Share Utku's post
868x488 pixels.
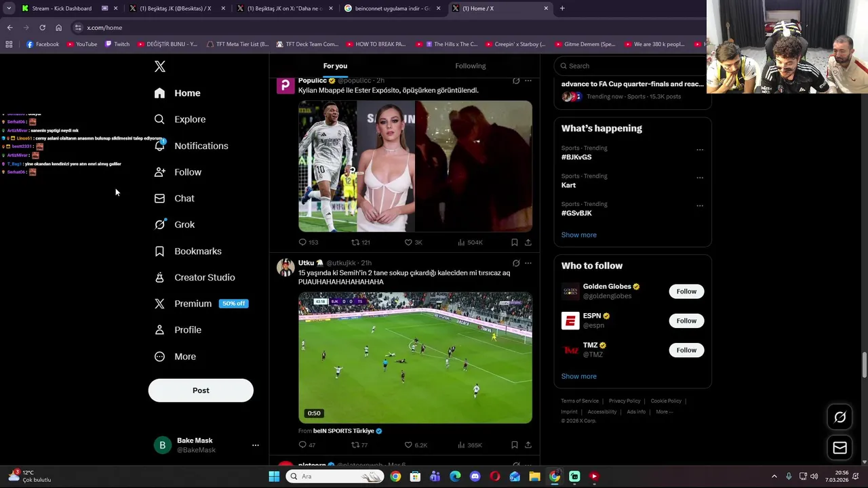coord(528,445)
